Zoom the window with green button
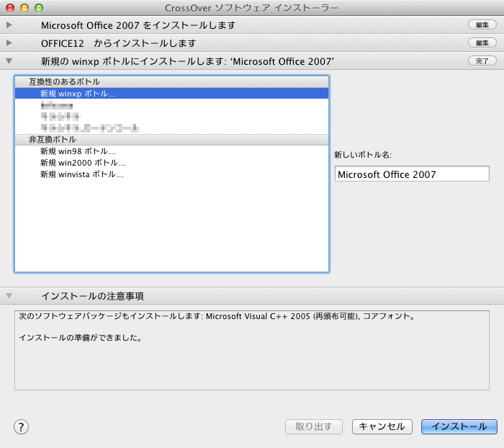The width and height of the screenshot is (504, 448). [x=39, y=8]
